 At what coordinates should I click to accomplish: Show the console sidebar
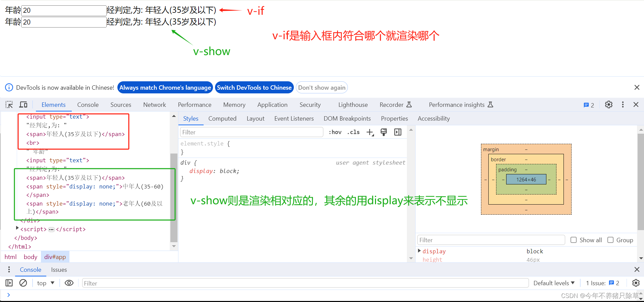(x=9, y=283)
